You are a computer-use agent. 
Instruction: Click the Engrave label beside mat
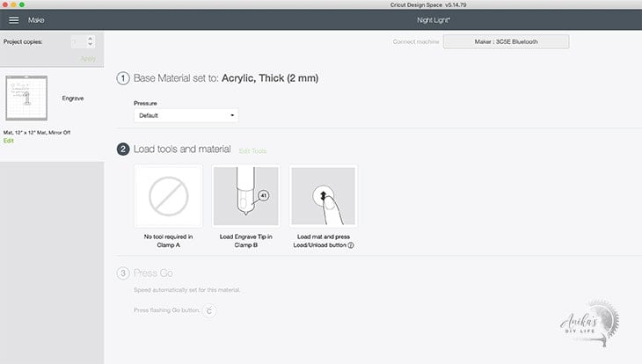coord(73,98)
